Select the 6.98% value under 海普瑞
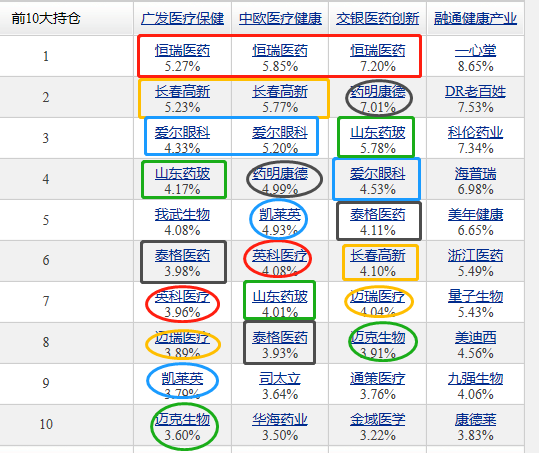539x453 pixels. tap(475, 189)
